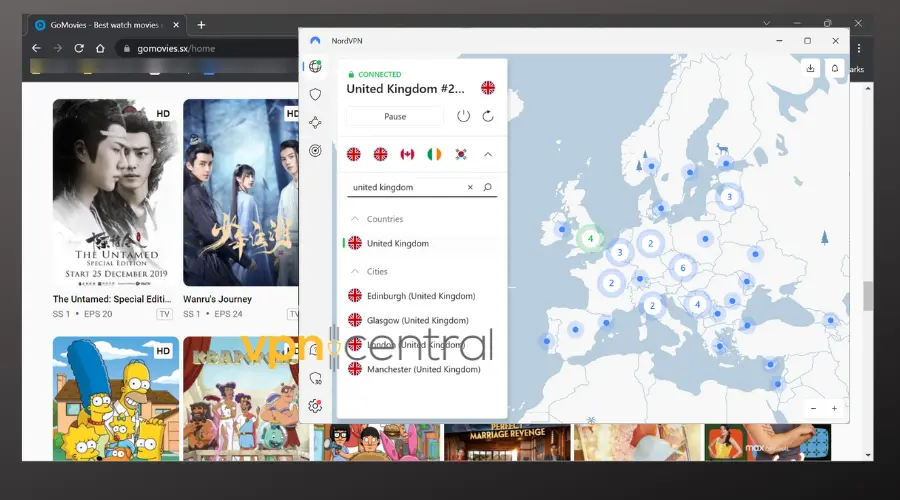Open the Chrome three-dot menu

859,48
